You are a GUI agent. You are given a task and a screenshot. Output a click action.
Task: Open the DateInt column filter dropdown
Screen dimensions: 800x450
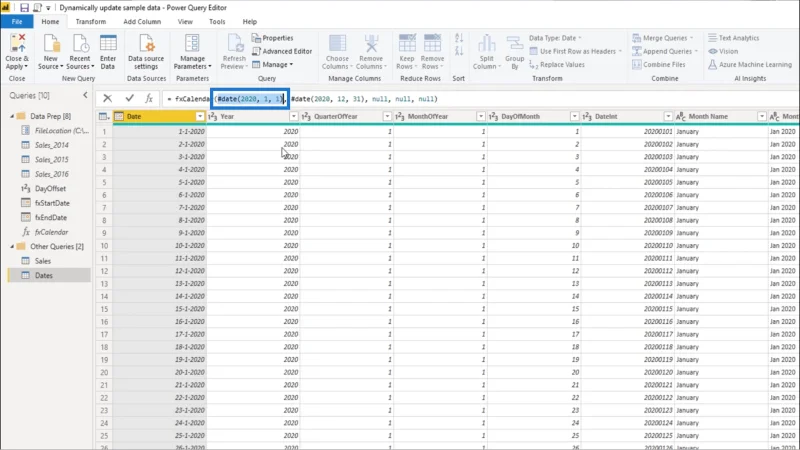pyautogui.click(x=668, y=116)
